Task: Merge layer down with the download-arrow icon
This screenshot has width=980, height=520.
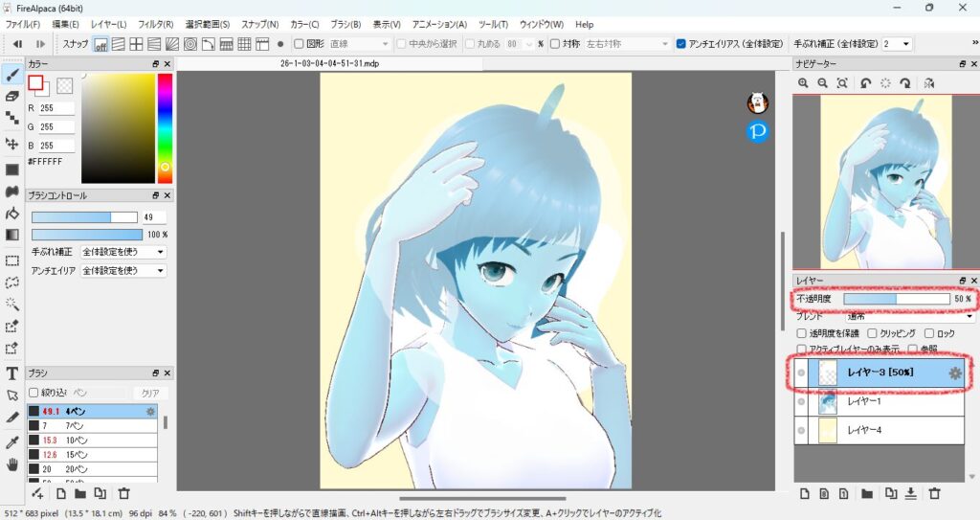Action: [911, 494]
